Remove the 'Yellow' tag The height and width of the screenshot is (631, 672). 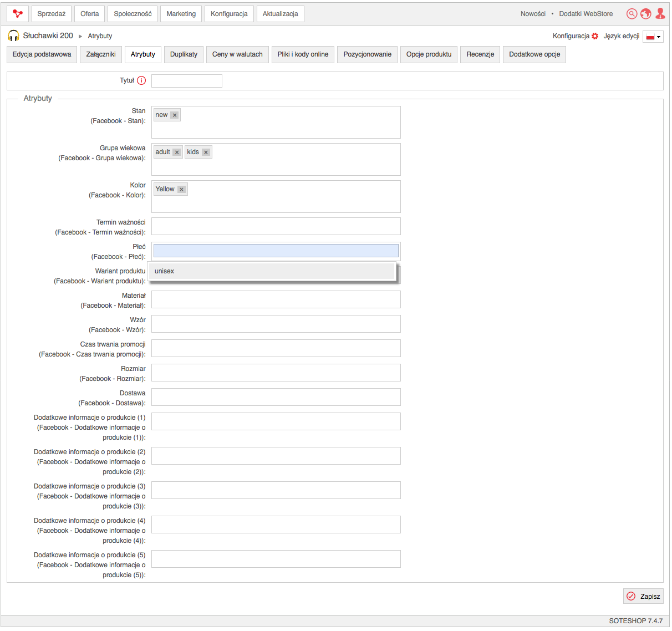181,190
